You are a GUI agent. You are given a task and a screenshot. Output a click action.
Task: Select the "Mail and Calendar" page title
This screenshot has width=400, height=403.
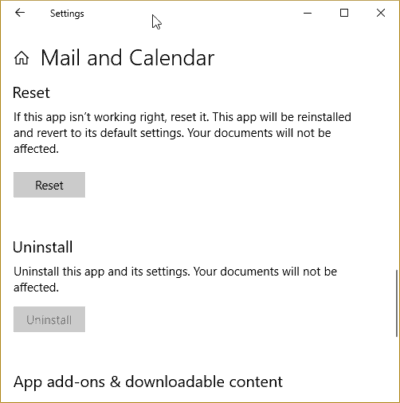tap(127, 58)
